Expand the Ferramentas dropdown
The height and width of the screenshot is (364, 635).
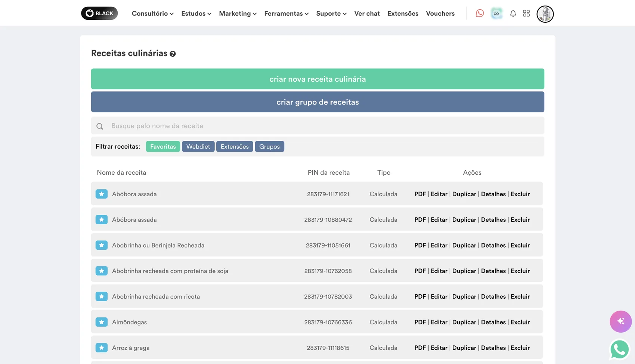[x=286, y=13]
